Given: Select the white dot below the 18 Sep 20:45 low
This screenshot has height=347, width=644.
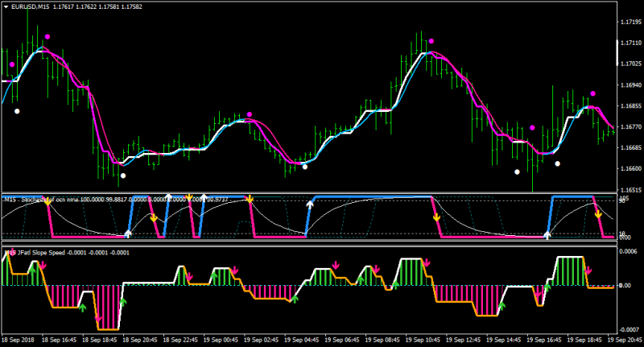Looking at the screenshot, I should 123,176.
